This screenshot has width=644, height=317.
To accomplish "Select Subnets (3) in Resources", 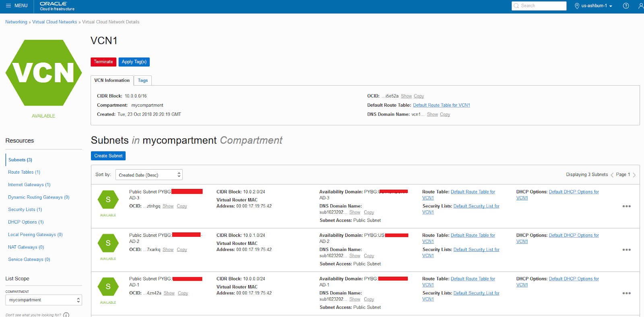I will (x=20, y=160).
